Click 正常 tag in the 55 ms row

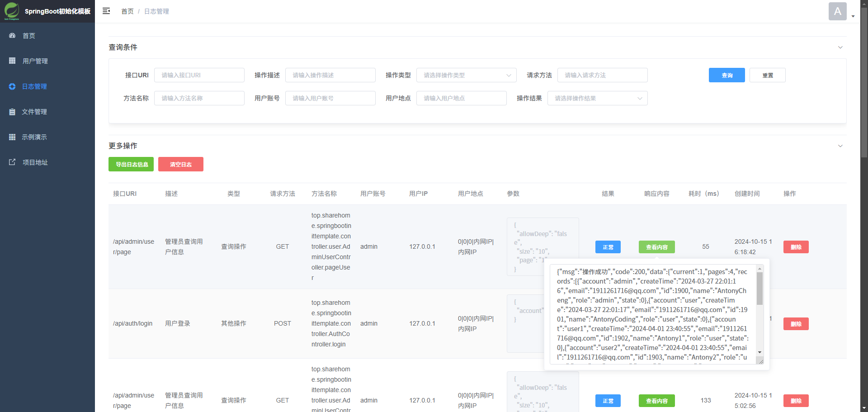608,247
